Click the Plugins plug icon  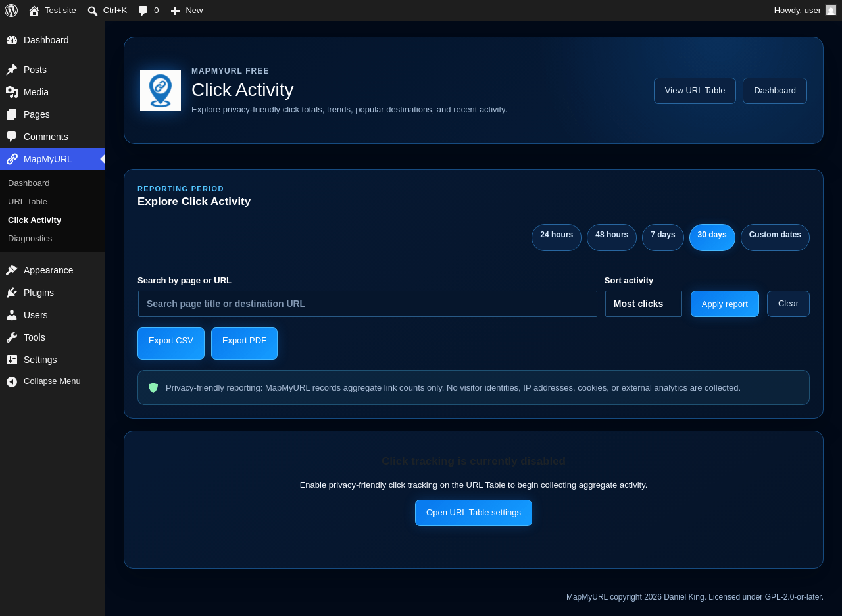coord(12,293)
